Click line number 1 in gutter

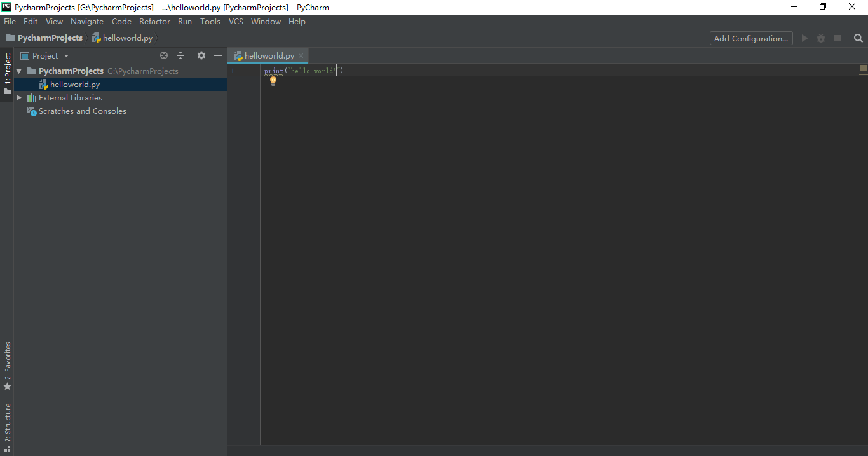click(x=233, y=71)
